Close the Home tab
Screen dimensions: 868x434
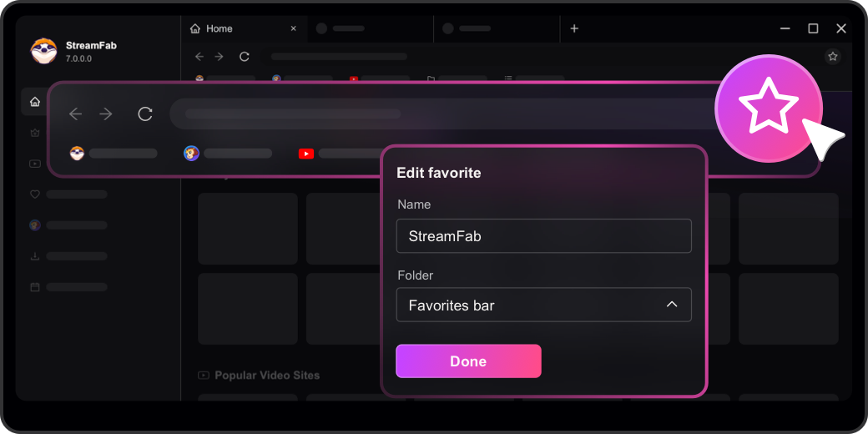293,28
